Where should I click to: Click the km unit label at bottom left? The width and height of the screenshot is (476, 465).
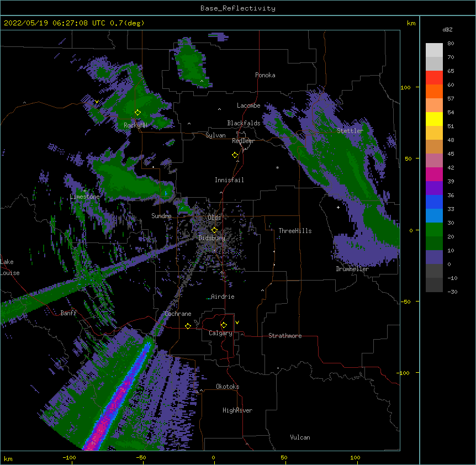pyautogui.click(x=8, y=459)
